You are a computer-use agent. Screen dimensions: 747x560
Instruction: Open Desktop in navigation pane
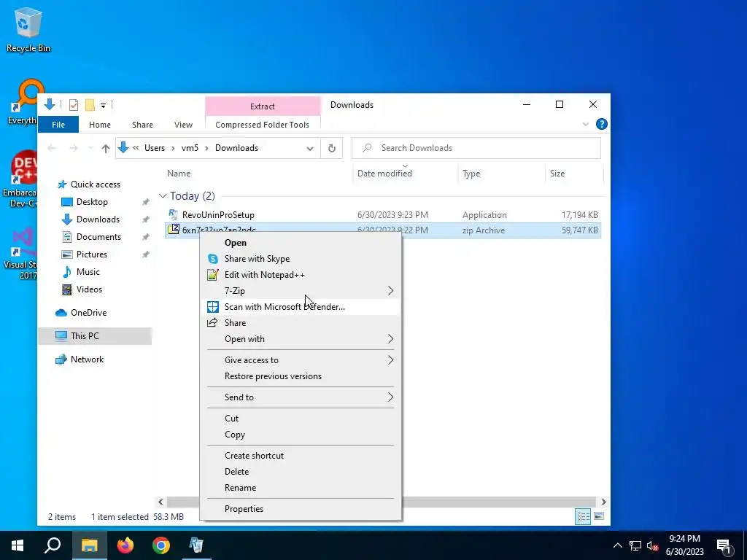92,202
